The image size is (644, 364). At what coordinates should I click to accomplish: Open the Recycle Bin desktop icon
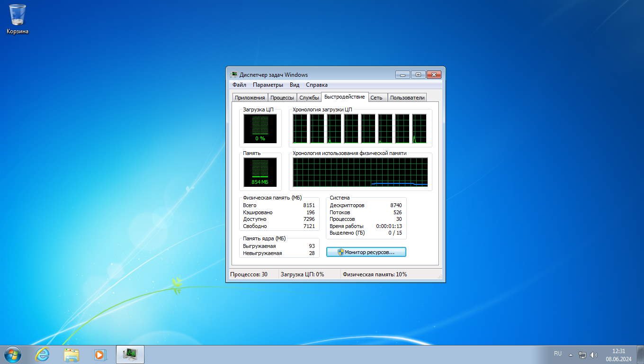tap(18, 19)
